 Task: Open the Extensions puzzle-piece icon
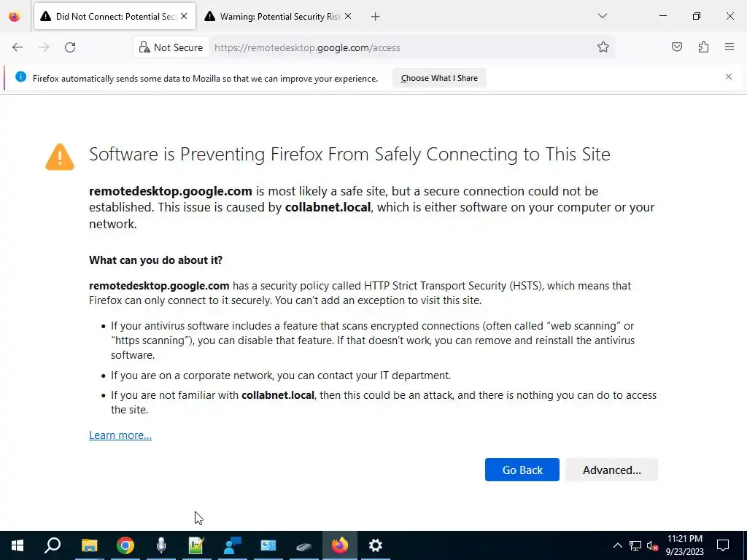point(703,47)
